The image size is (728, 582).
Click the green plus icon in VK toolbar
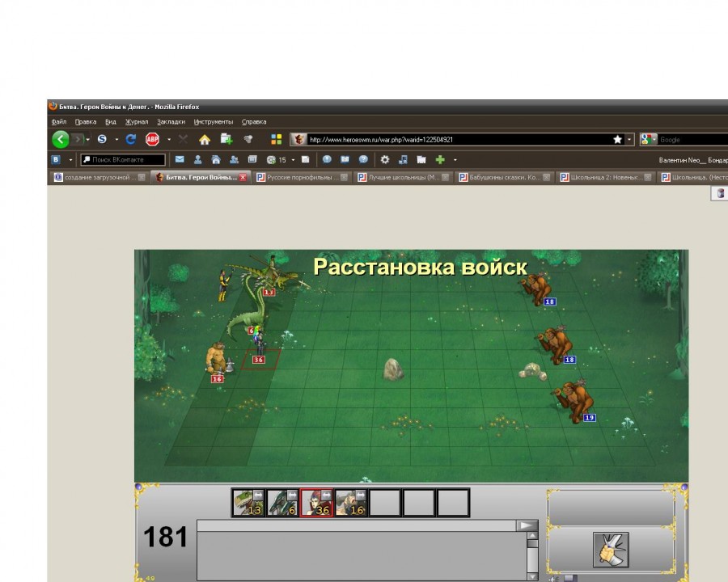[x=440, y=160]
